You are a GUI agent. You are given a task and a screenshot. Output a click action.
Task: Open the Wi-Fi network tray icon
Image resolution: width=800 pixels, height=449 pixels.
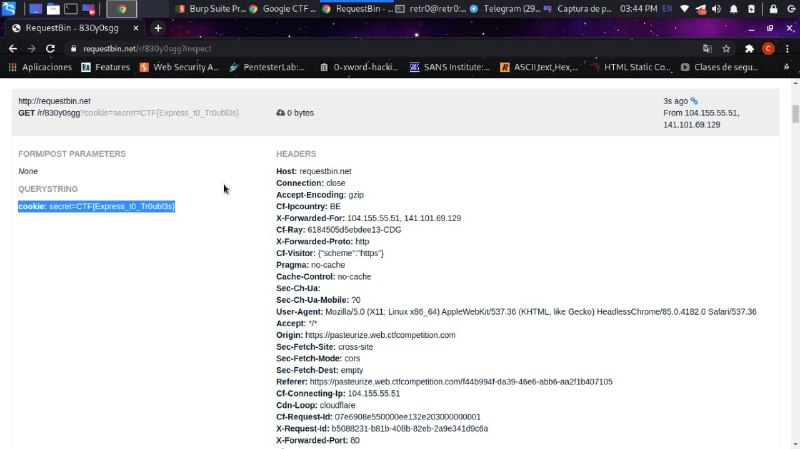pyautogui.click(x=685, y=9)
